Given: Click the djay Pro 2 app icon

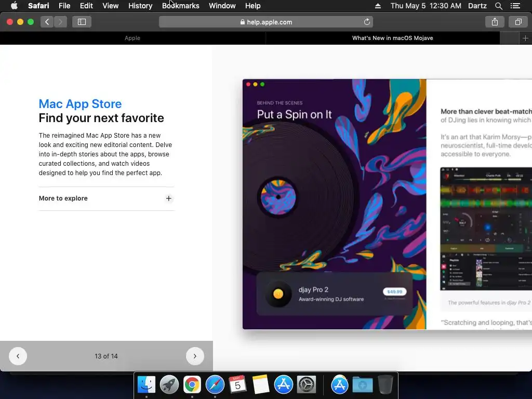Looking at the screenshot, I should tap(278, 294).
